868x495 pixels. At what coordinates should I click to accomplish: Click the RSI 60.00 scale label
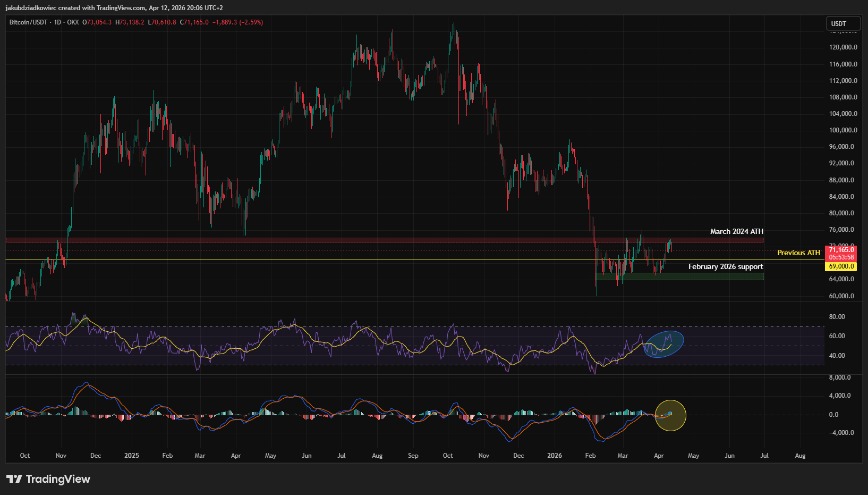pos(837,336)
